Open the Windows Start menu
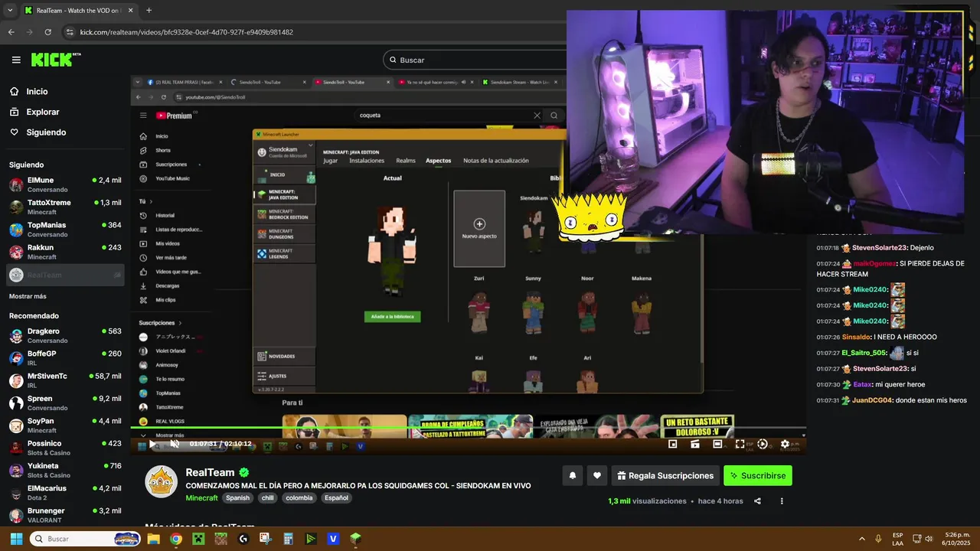 pos(16,539)
